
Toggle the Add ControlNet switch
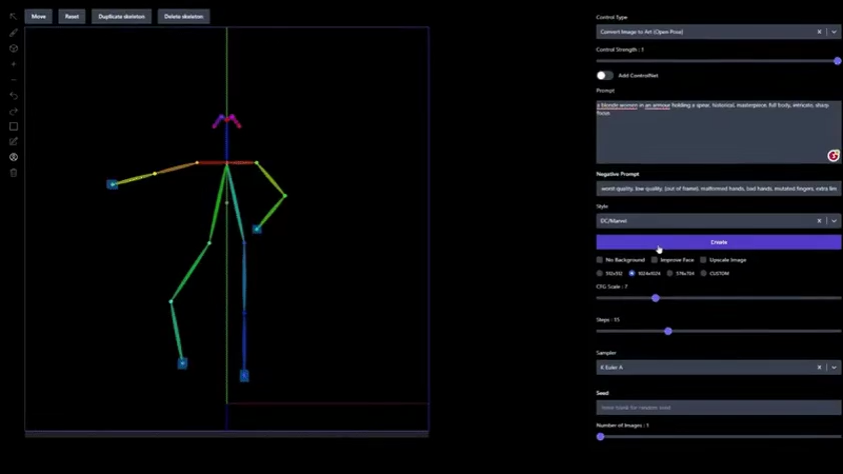604,76
